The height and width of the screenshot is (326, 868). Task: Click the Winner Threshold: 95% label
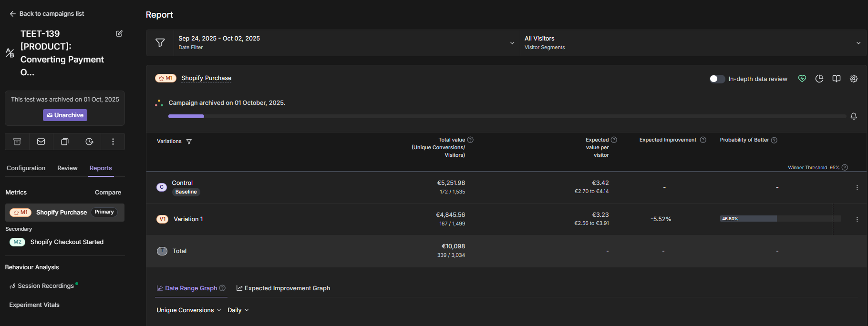(814, 167)
